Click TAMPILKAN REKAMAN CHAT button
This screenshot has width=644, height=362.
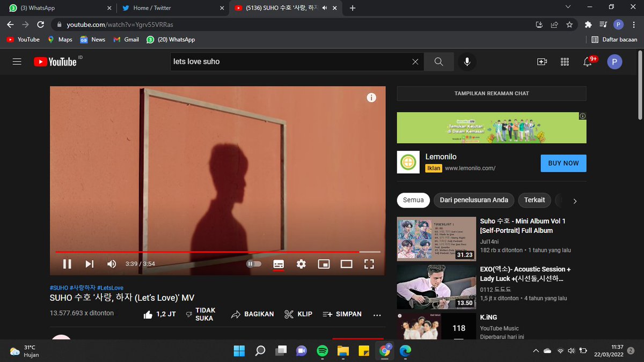click(x=492, y=93)
